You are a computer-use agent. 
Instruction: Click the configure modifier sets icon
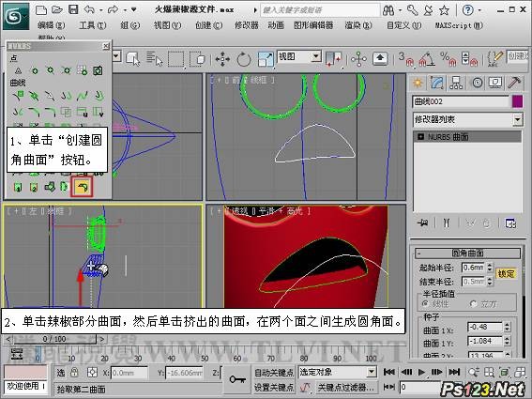(x=510, y=223)
